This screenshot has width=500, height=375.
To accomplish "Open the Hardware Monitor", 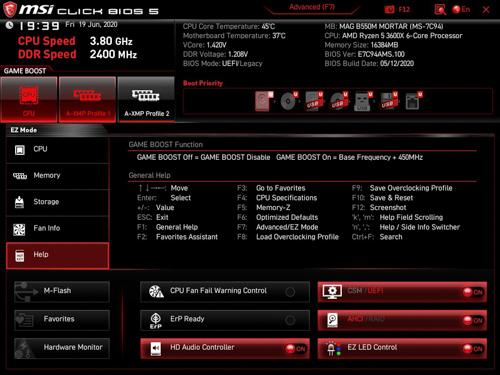I will [x=62, y=348].
